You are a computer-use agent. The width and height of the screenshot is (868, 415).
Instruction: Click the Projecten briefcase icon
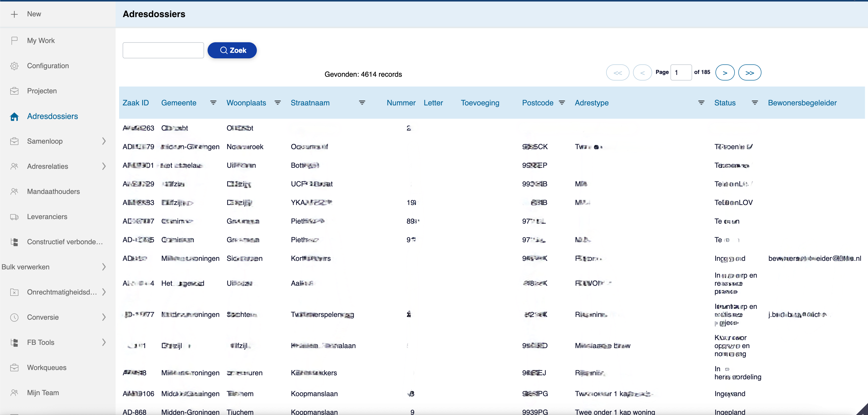coord(14,91)
